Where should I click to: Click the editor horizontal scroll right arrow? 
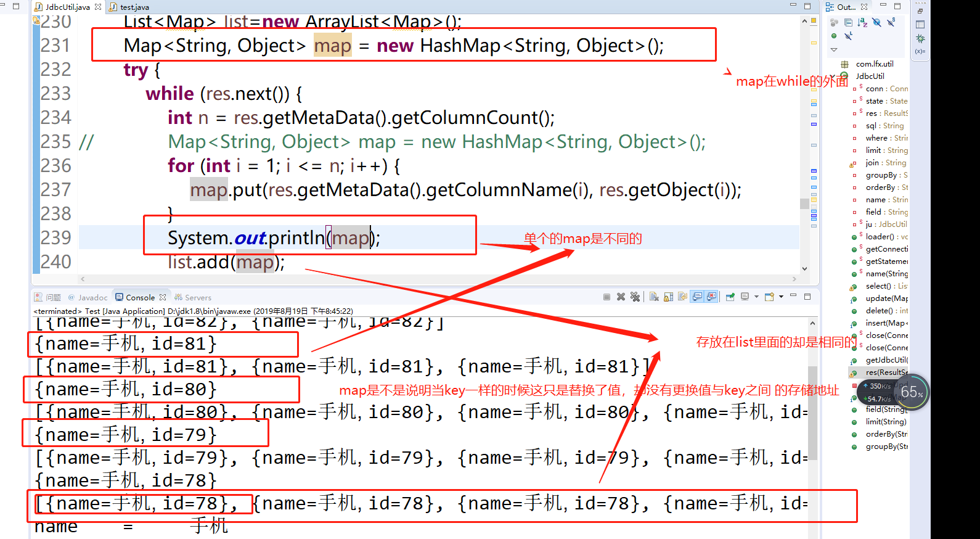794,279
